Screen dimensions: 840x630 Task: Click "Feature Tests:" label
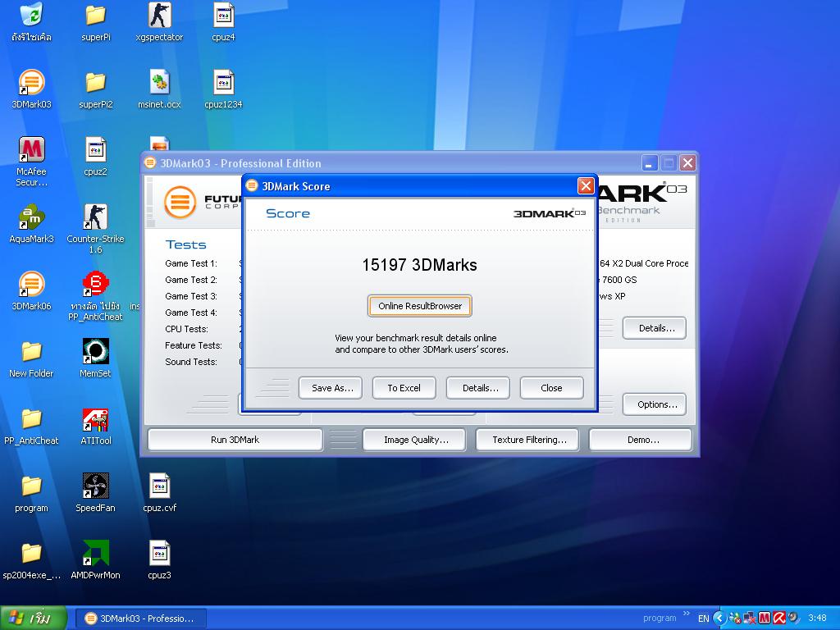click(x=194, y=345)
